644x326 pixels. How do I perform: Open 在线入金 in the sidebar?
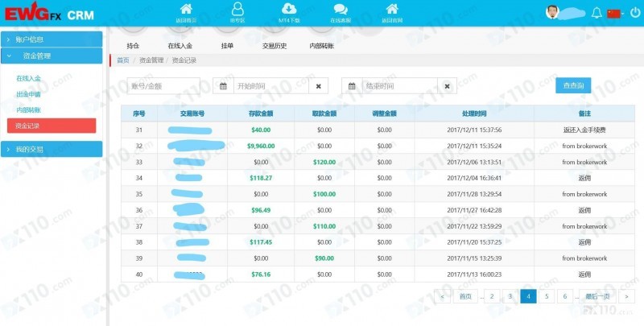[x=28, y=78]
